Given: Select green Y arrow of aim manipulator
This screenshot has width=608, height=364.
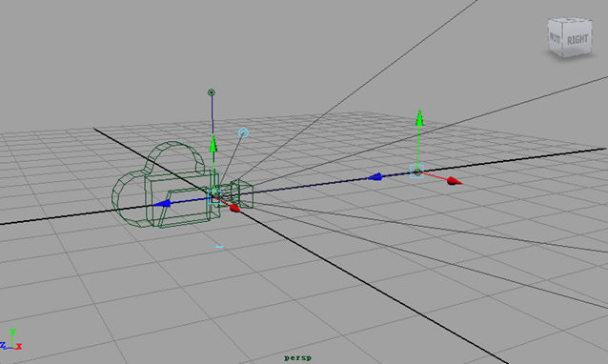Looking at the screenshot, I should coord(419,118).
